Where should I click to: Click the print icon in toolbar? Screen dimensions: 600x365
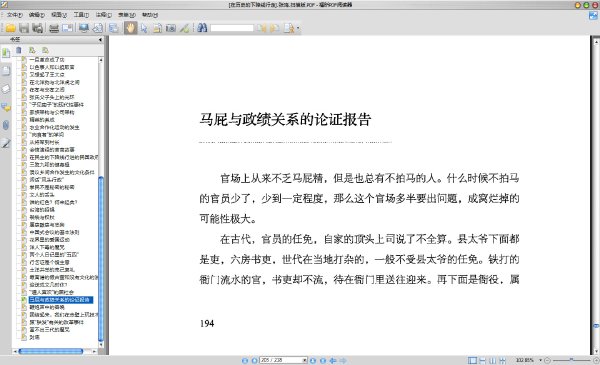54,28
